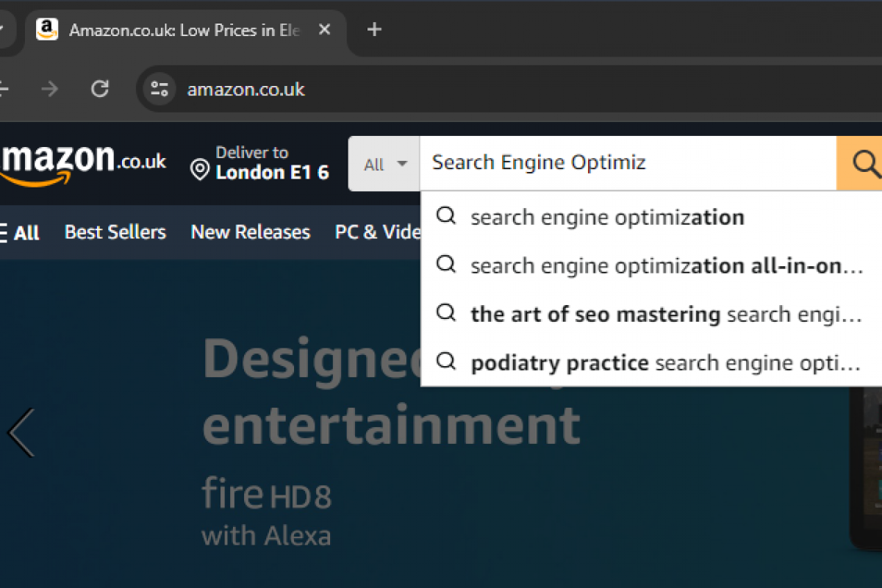
Task: Open the All departments search dropdown
Action: (384, 164)
